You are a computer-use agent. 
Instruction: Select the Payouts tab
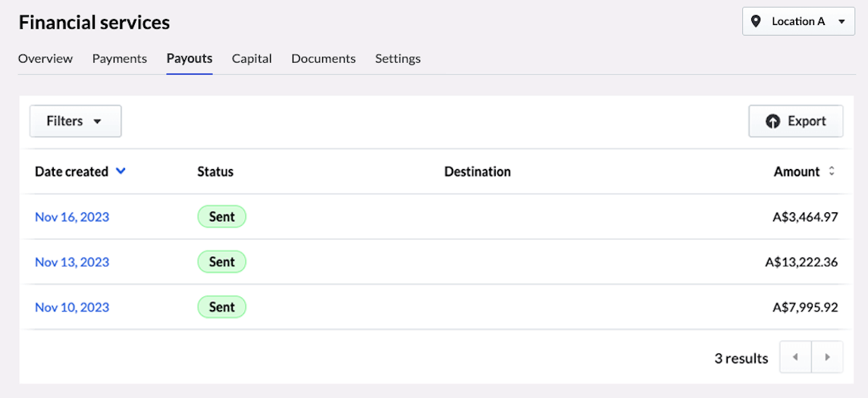[x=190, y=58]
